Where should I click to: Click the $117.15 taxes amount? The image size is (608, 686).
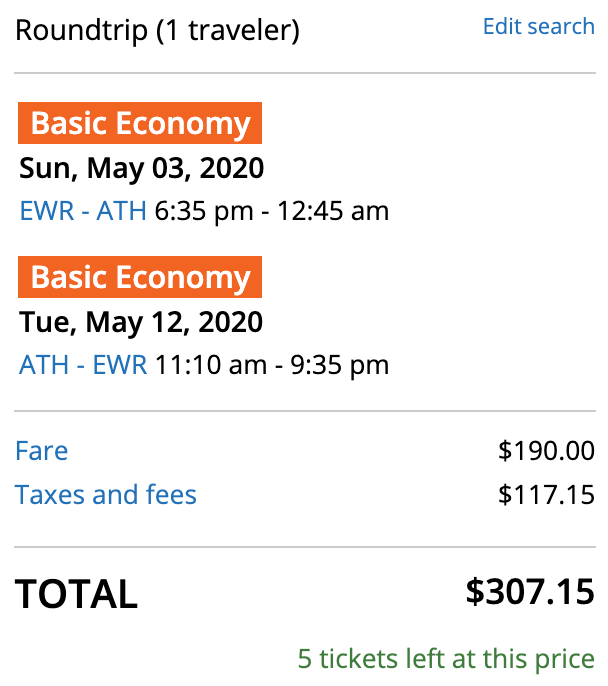pyautogui.click(x=546, y=495)
